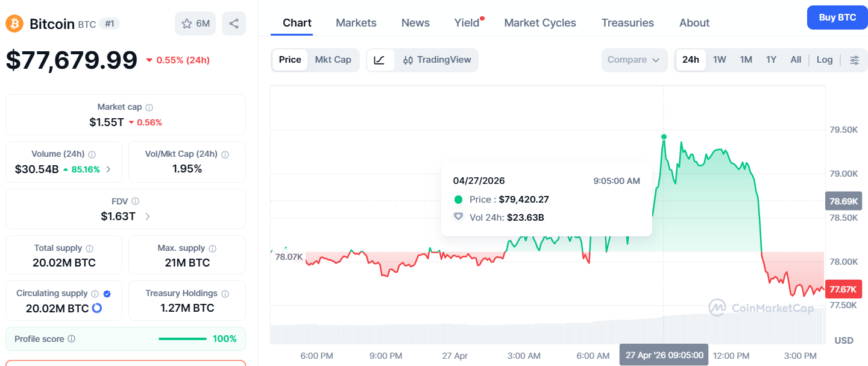868x366 pixels.
Task: Select the 1W time range
Action: coord(720,60)
